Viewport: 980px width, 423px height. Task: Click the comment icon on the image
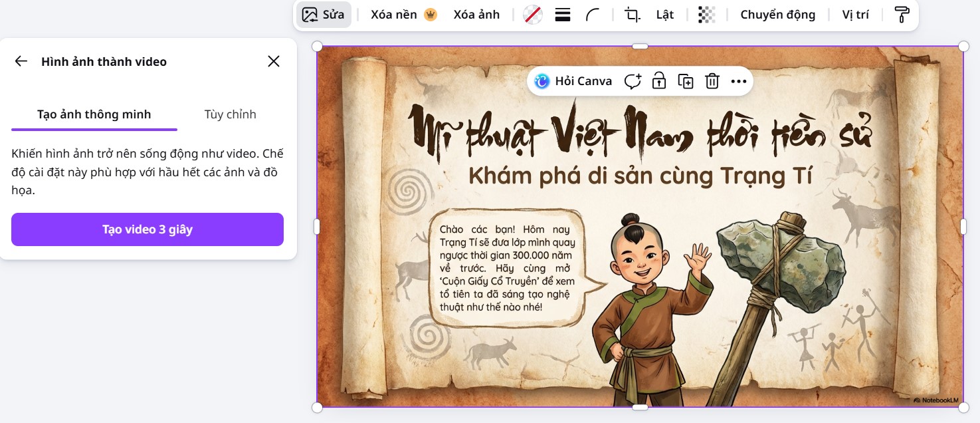pyautogui.click(x=633, y=80)
